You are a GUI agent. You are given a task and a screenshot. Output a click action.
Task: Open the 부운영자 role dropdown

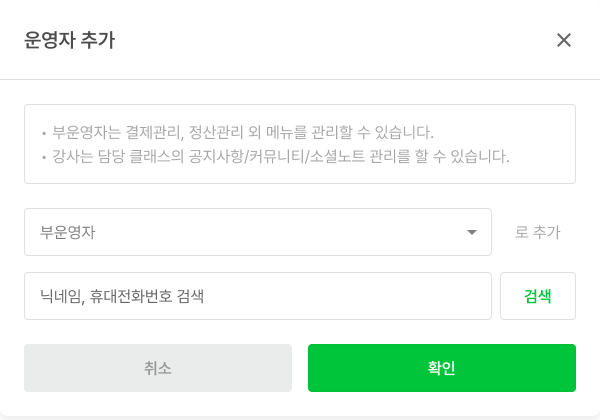257,232
